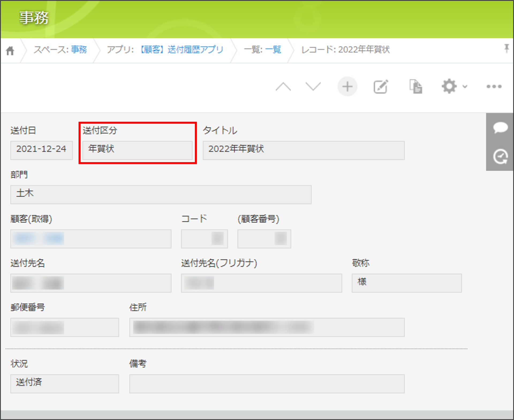514x420 pixels.
Task: Click the empty 備考 field
Action: 267,384
